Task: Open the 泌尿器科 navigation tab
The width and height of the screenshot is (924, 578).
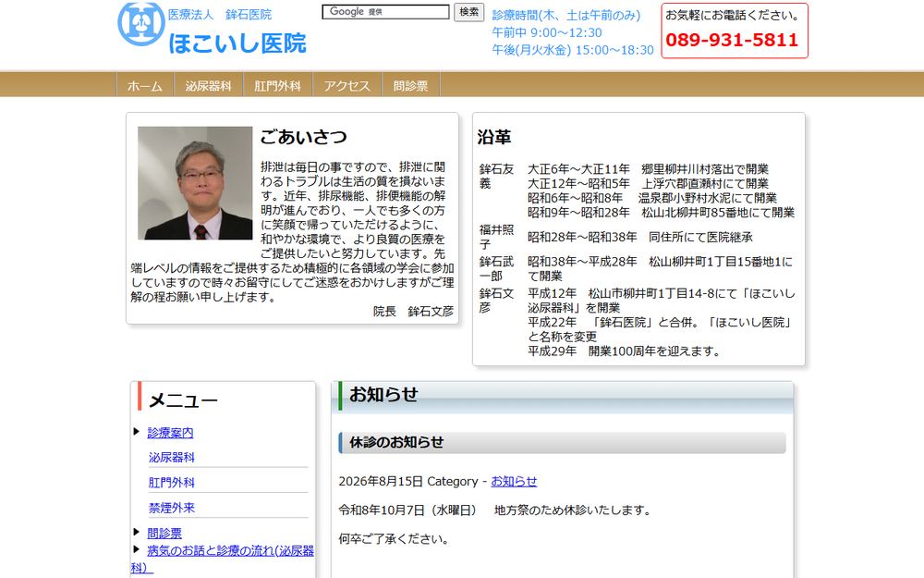Action: tap(209, 86)
